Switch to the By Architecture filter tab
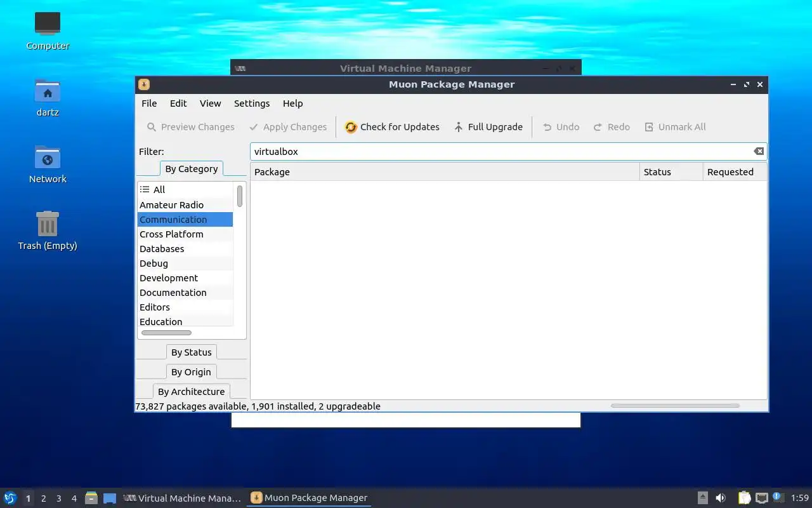The height and width of the screenshot is (508, 812). point(191,392)
